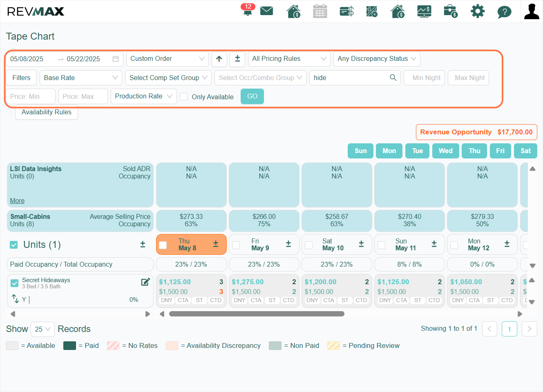Image resolution: width=543 pixels, height=392 pixels.
Task: Click the plus-minus icon on Fri May 9
Action: pos(288,244)
